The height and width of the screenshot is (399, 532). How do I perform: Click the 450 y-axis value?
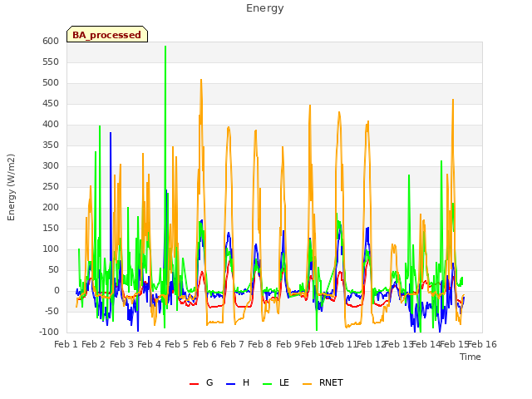pos(51,103)
